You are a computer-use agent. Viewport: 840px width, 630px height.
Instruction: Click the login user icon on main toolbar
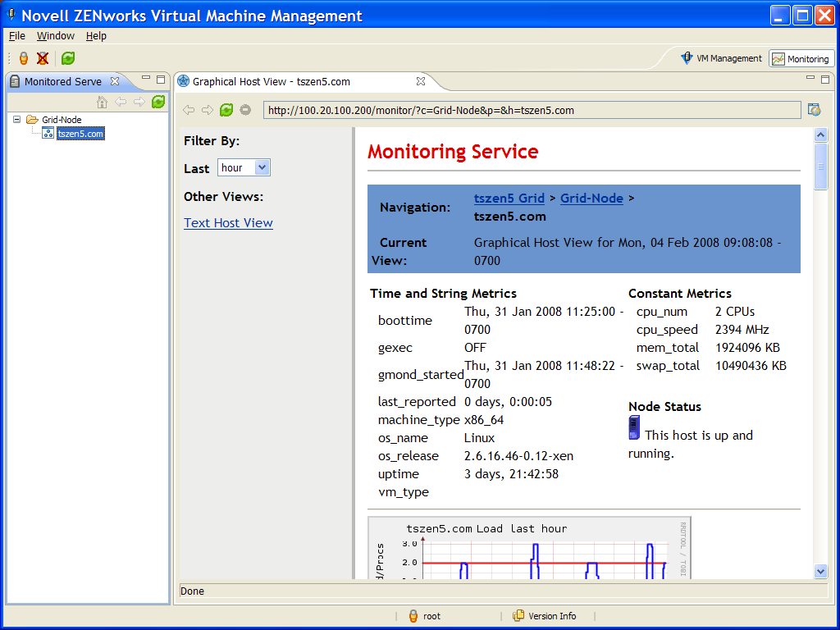(x=23, y=58)
